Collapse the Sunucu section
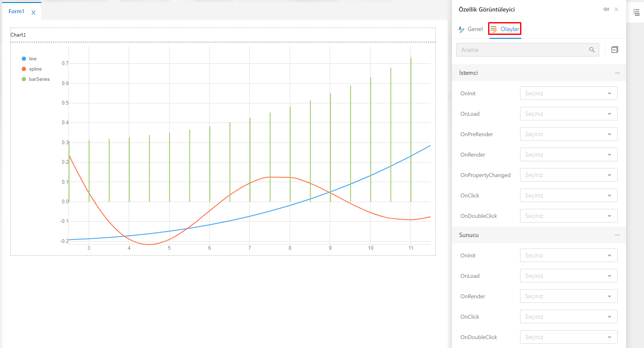Screen dimensions: 644x348 click(x=617, y=235)
